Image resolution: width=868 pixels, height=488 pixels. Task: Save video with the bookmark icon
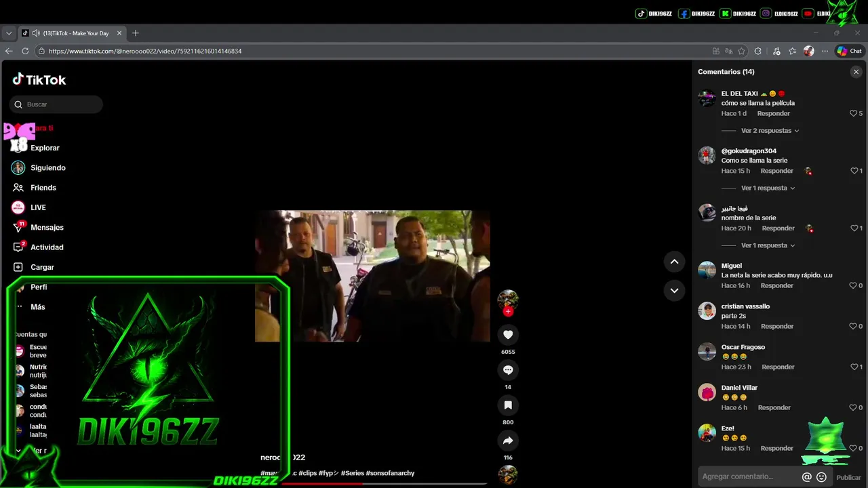508,405
